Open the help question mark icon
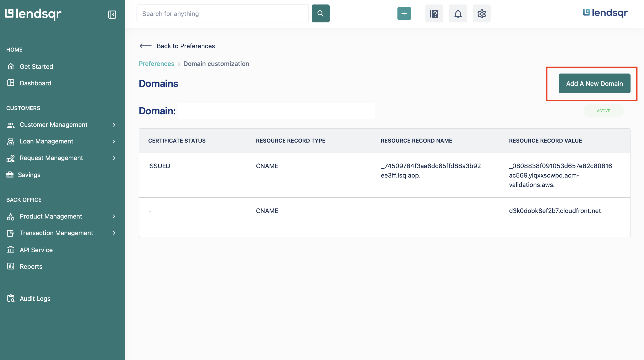This screenshot has height=360, width=644. pos(434,13)
